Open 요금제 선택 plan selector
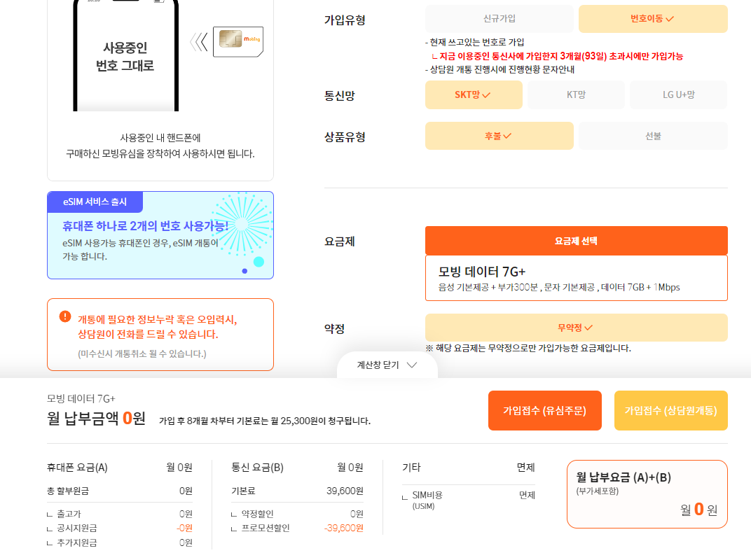Image resolution: width=751 pixels, height=560 pixels. (x=576, y=241)
